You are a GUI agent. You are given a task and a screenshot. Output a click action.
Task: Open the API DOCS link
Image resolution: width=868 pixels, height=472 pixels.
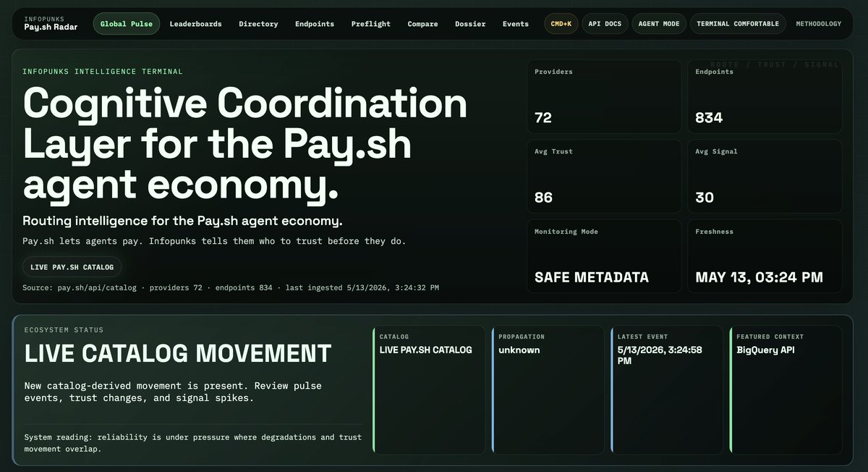point(605,24)
